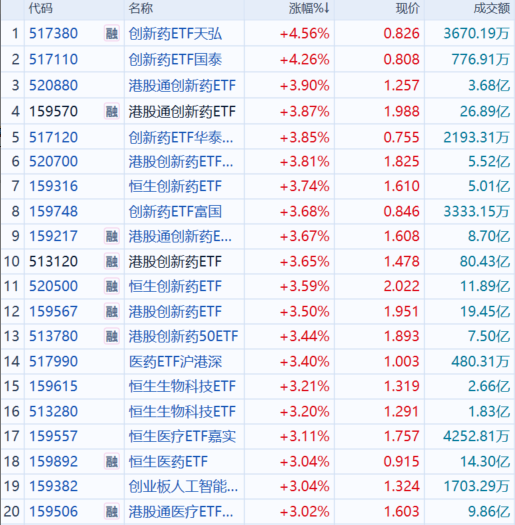Viewport: 515px width, 525px height.
Task: Open 创新药ETF天弘 fund name link
Action: 175,33
